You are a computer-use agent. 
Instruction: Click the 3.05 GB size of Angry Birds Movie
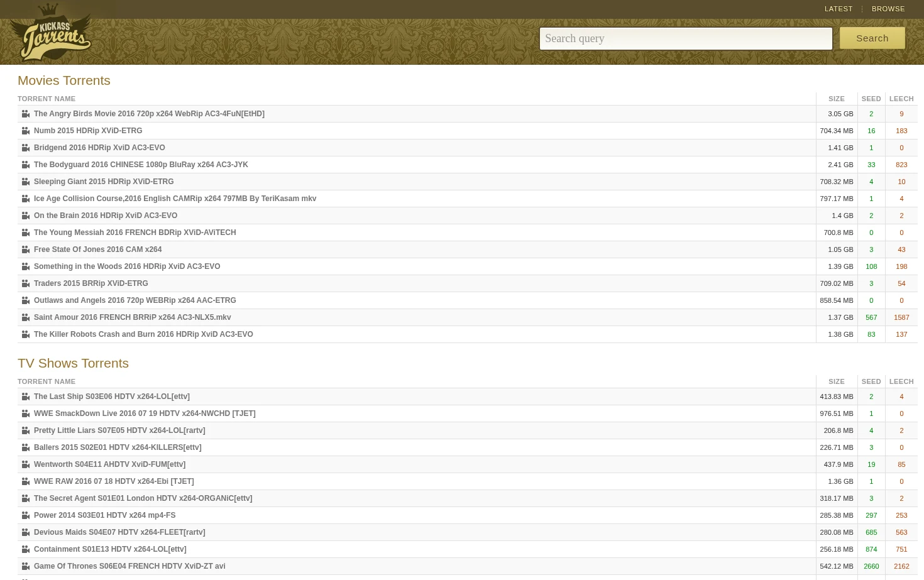(x=840, y=114)
